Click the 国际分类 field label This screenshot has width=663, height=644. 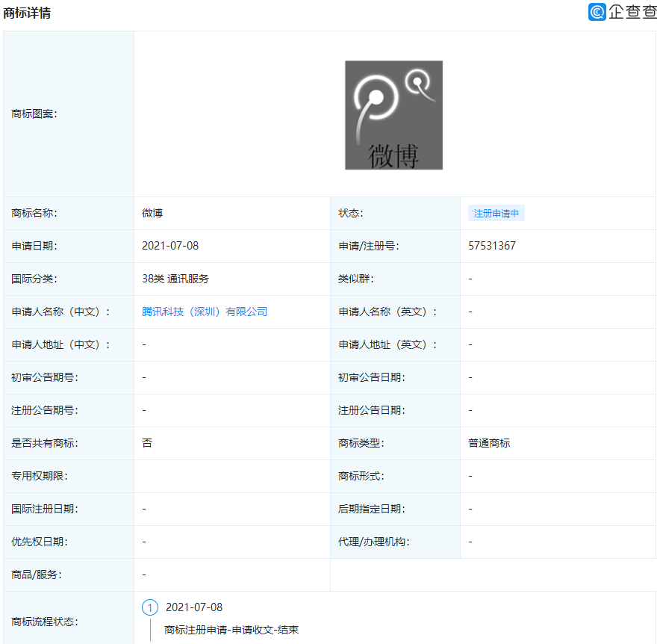pos(34,279)
